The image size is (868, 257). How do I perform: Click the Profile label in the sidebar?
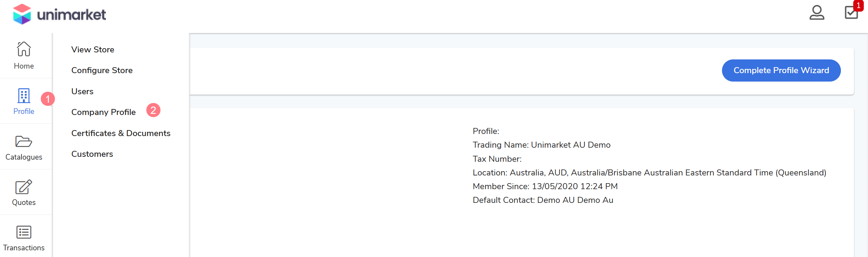click(24, 111)
